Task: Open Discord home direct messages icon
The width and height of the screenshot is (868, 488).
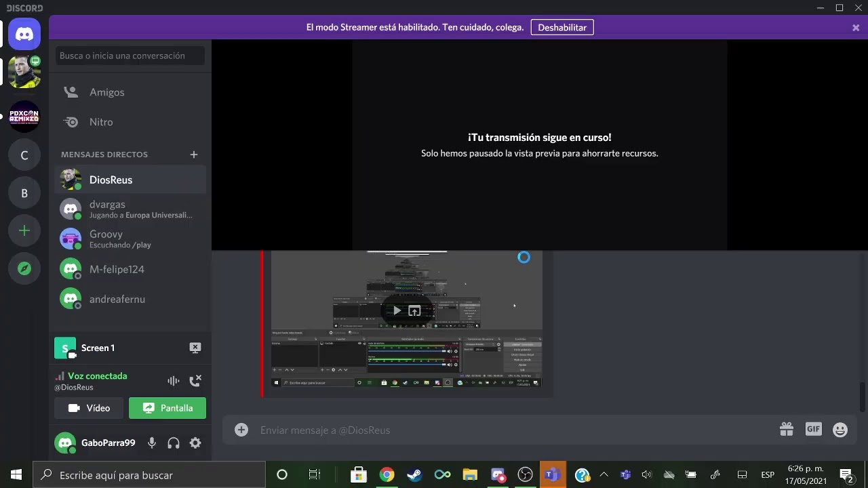Action: (24, 34)
